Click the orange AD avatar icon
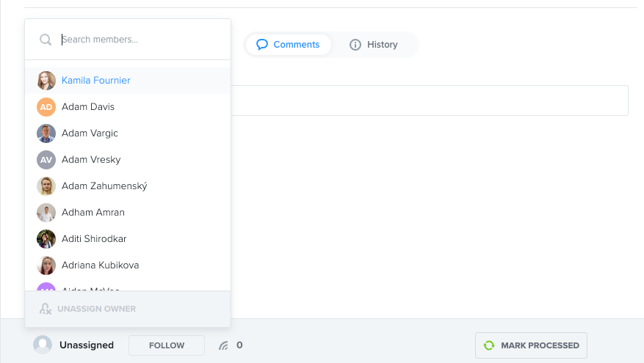This screenshot has height=363, width=644. coord(46,107)
